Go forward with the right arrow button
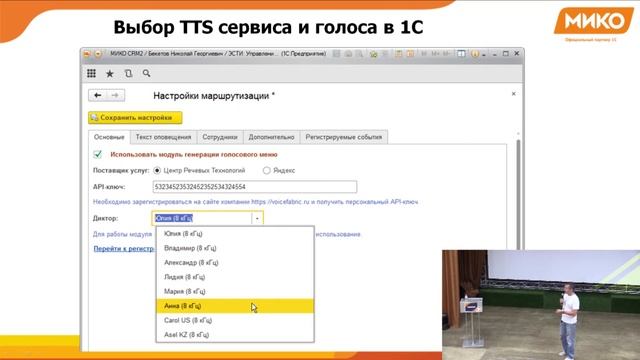640x360 pixels. click(116, 96)
